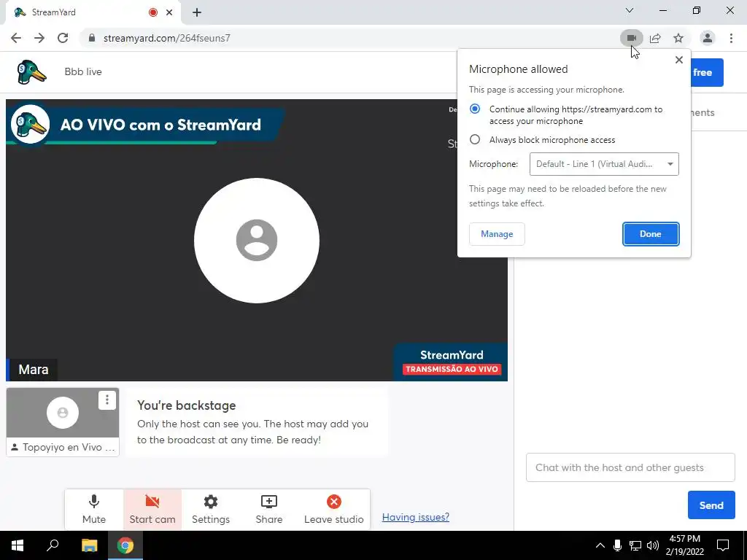Bookmark this page with the star icon
This screenshot has height=560, width=747.
[678, 38]
